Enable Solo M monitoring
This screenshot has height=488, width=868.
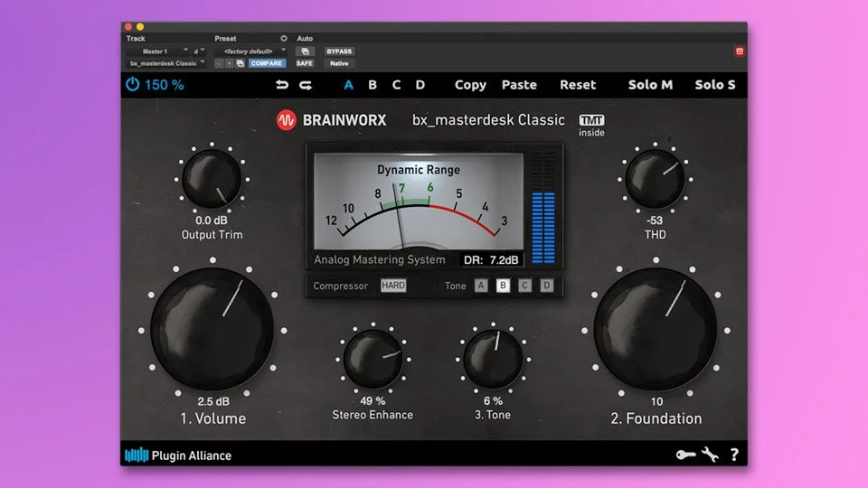[650, 85]
